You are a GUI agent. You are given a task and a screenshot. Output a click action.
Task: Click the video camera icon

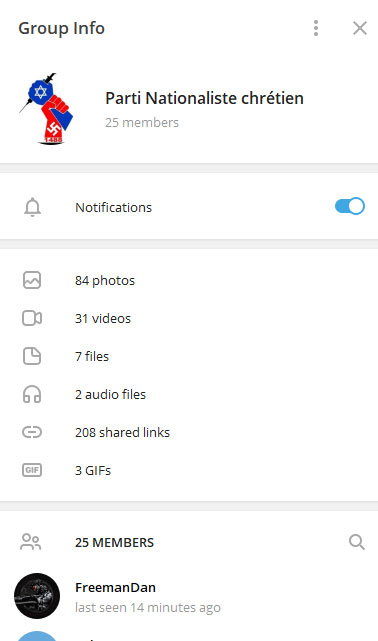pyautogui.click(x=32, y=318)
